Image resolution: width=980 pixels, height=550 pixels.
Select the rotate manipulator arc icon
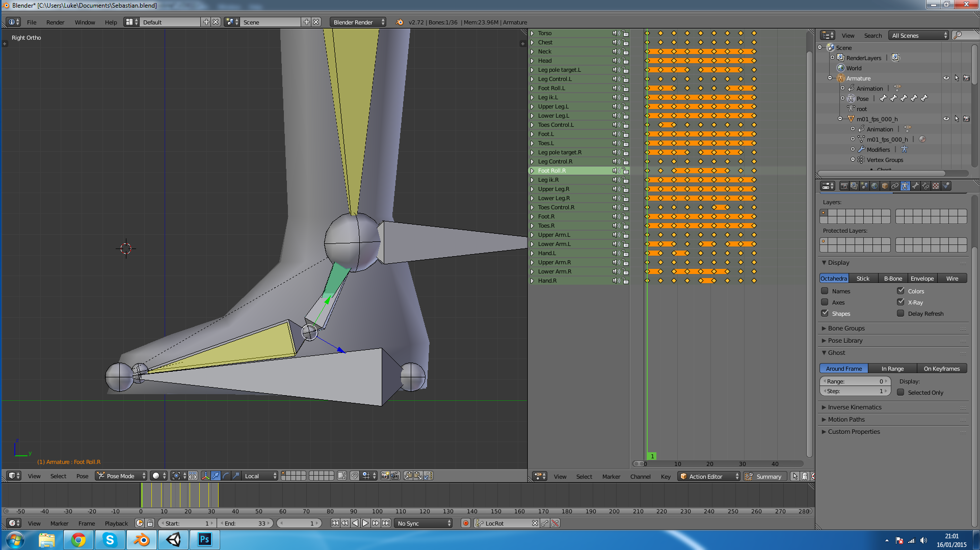coord(226,476)
